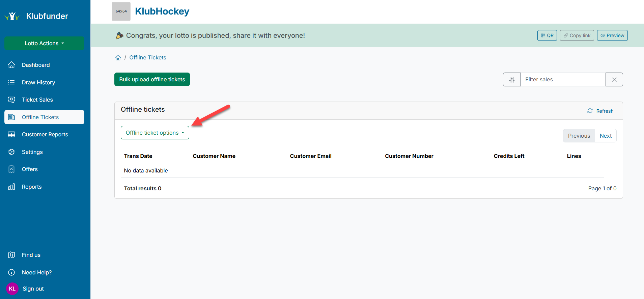Viewport: 644px width, 299px height.
Task: Open the Preview button
Action: click(612, 35)
